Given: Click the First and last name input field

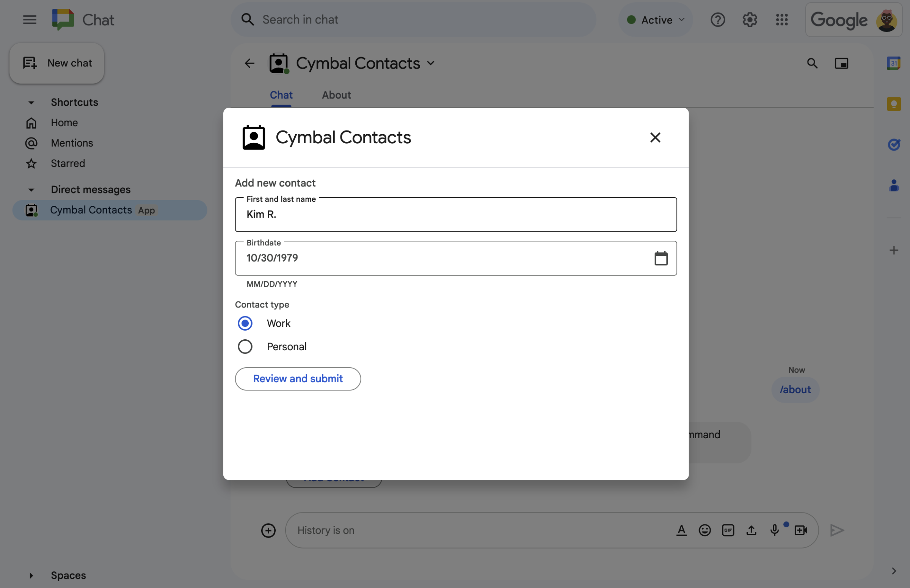Looking at the screenshot, I should coord(456,214).
